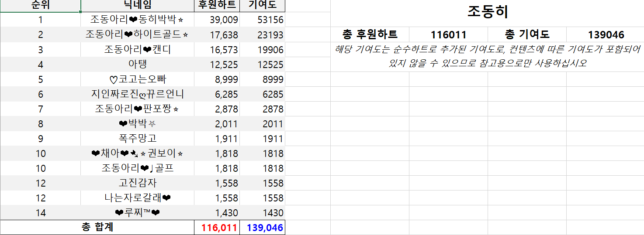Click the nickname cell 조동아리❤판포짱
The image size is (644, 235).
click(x=138, y=109)
